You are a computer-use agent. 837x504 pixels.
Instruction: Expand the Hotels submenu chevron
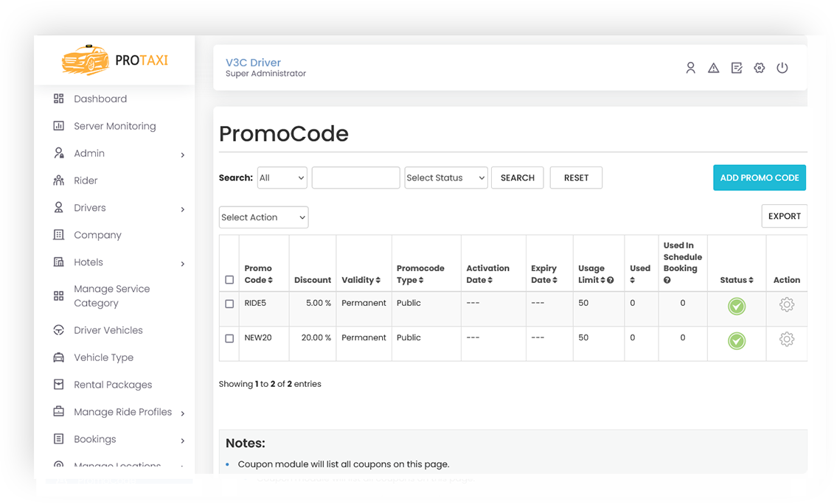click(183, 264)
